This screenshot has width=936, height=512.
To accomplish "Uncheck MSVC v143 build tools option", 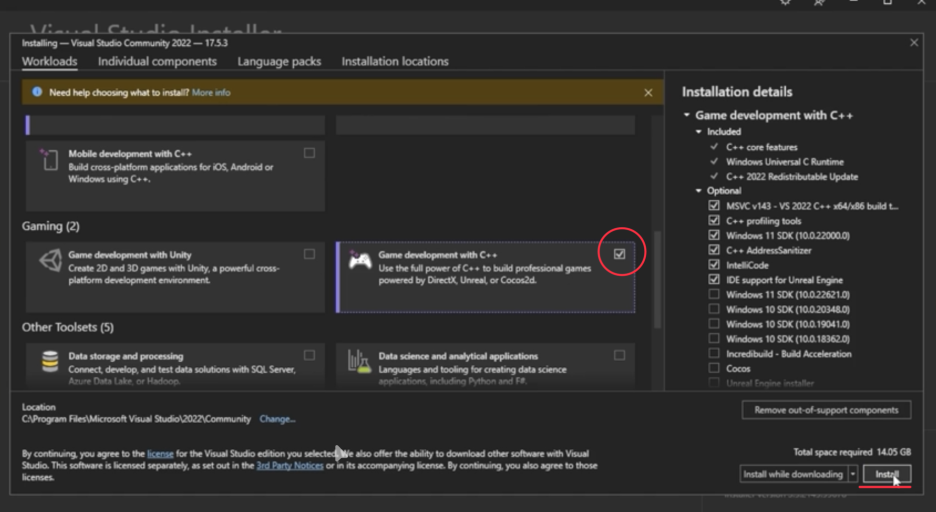I will (714, 205).
